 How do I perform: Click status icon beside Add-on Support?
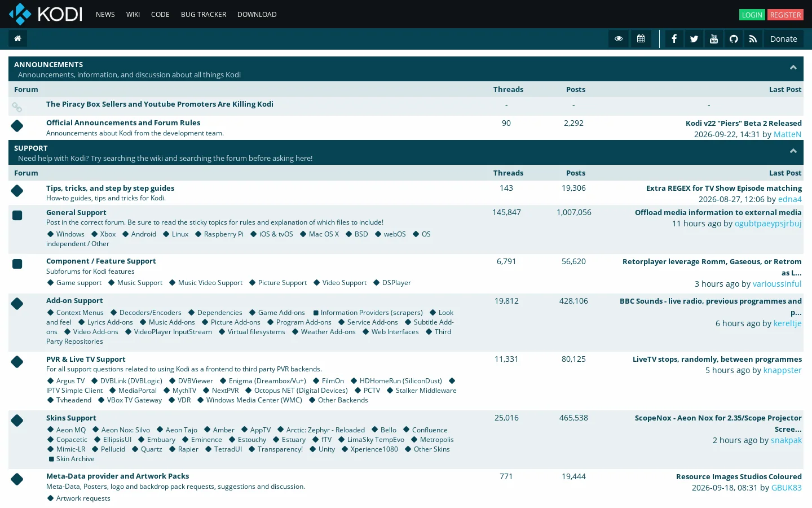point(17,304)
